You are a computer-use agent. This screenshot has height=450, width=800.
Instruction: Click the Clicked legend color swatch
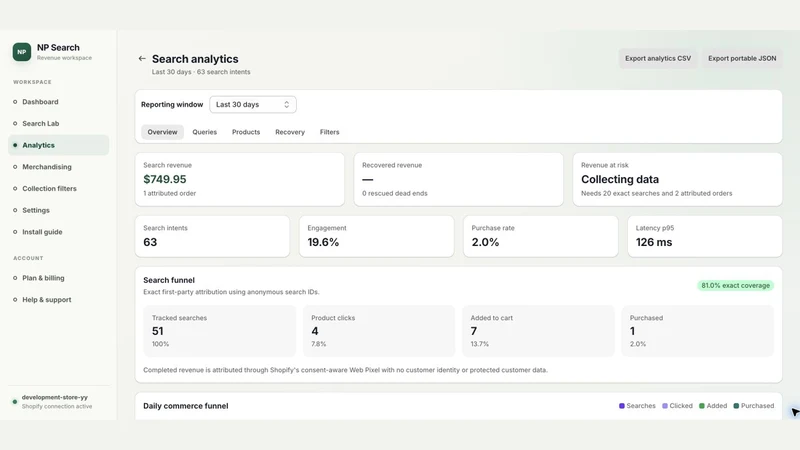665,406
